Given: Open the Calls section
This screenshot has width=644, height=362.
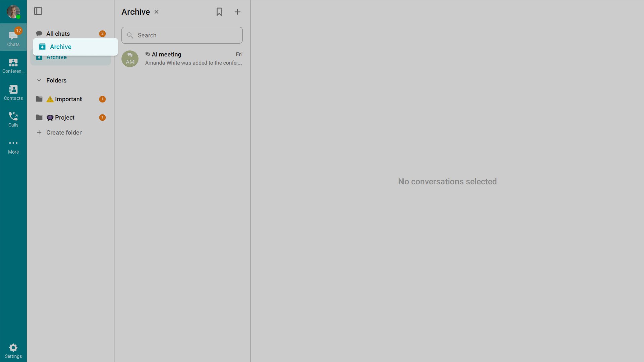Looking at the screenshot, I should tap(13, 119).
